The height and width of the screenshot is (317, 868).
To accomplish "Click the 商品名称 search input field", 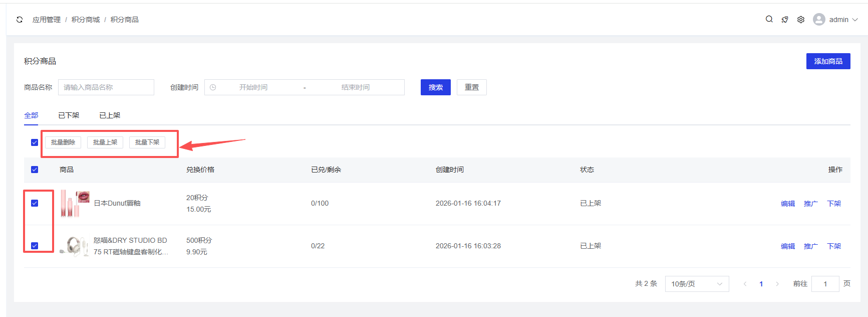I will click(106, 87).
